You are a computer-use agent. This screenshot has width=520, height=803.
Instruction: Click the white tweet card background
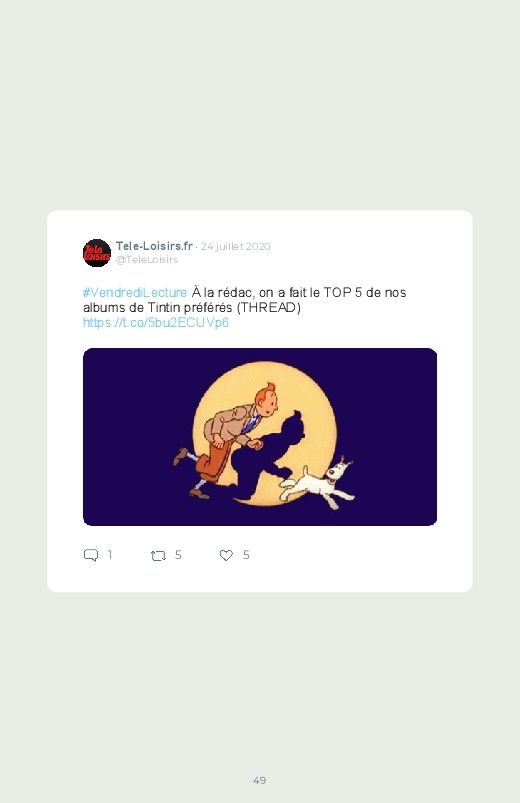pyautogui.click(x=260, y=401)
